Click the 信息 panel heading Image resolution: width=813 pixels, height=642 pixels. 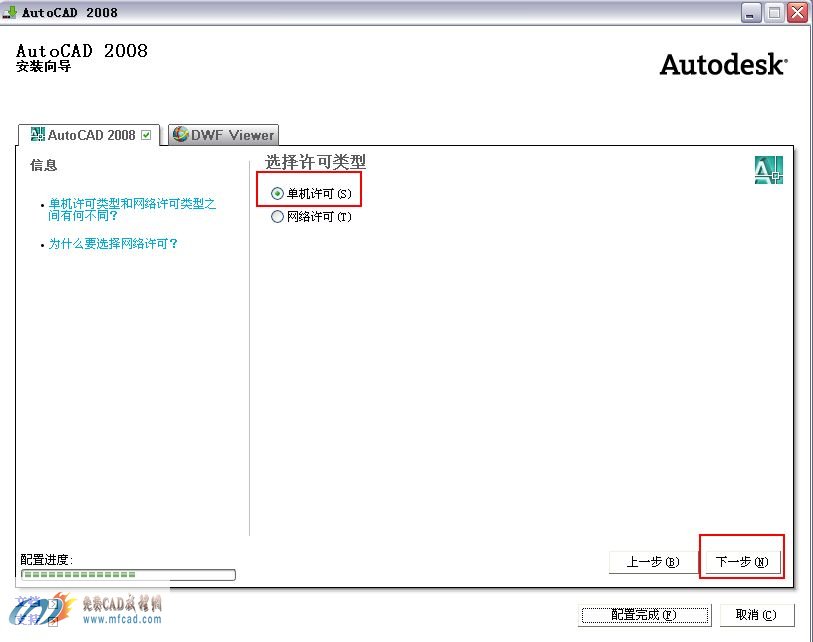coord(44,165)
